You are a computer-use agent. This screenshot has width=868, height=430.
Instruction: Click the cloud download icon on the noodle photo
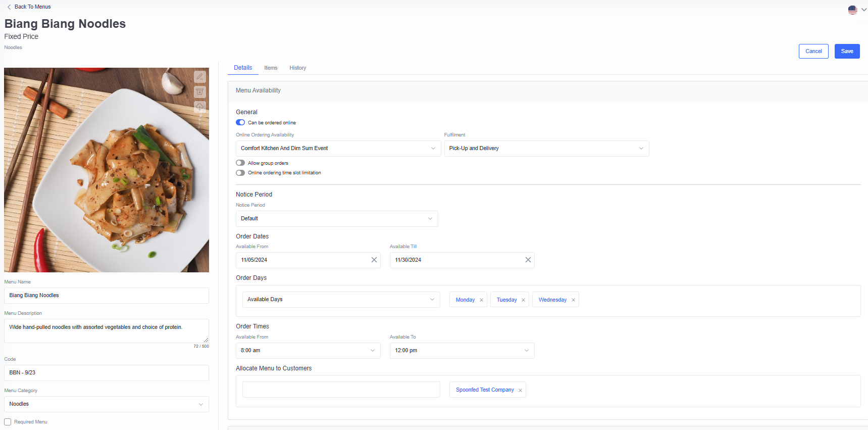point(200,107)
